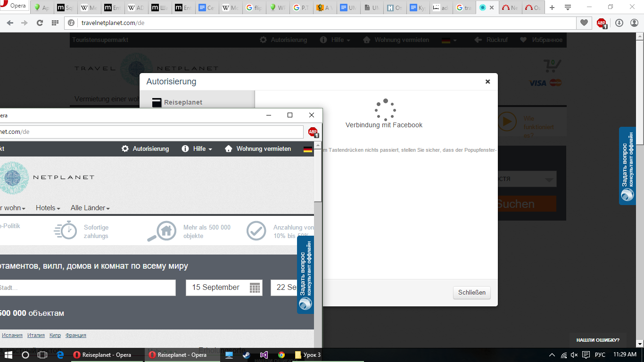Screen dimensions: 644x362
Task: Expand the Hilfe dropdown in popup window
Action: [197, 148]
